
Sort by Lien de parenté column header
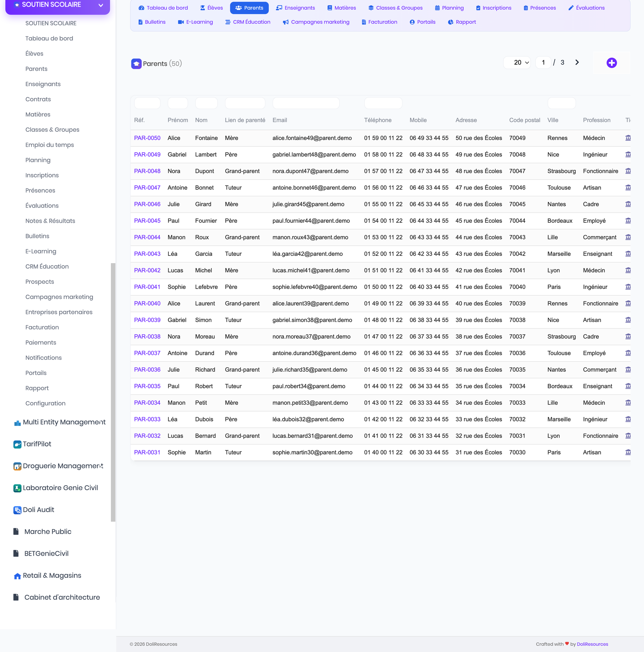[x=245, y=120]
